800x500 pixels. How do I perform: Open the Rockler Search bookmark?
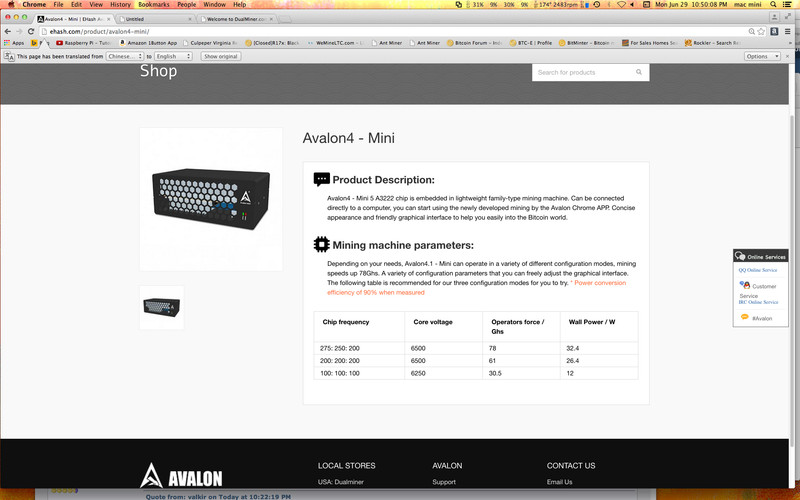tap(712, 43)
